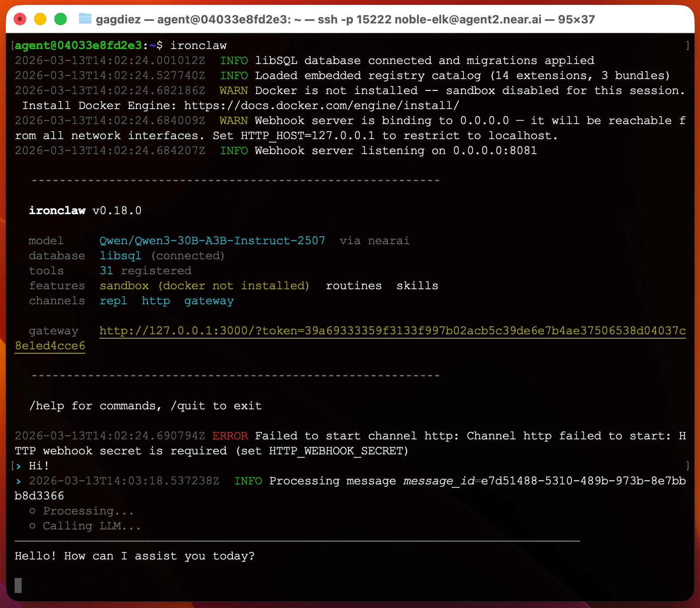This screenshot has height=608, width=700.
Task: Close the terminal window with red button
Action: click(20, 19)
